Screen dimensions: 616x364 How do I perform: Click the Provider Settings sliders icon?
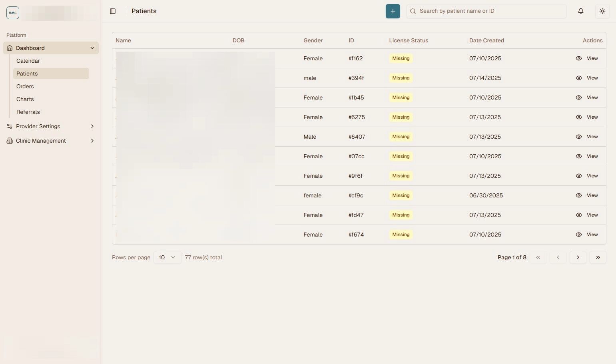click(x=10, y=126)
